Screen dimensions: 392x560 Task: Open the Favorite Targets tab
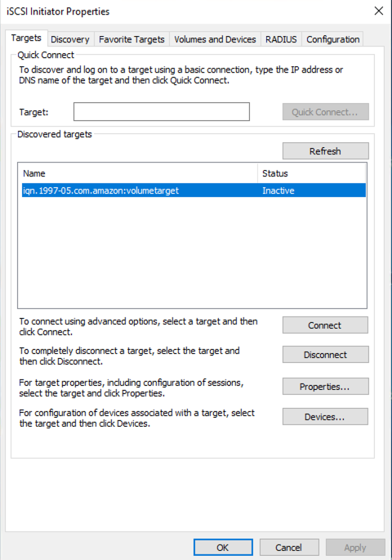131,39
